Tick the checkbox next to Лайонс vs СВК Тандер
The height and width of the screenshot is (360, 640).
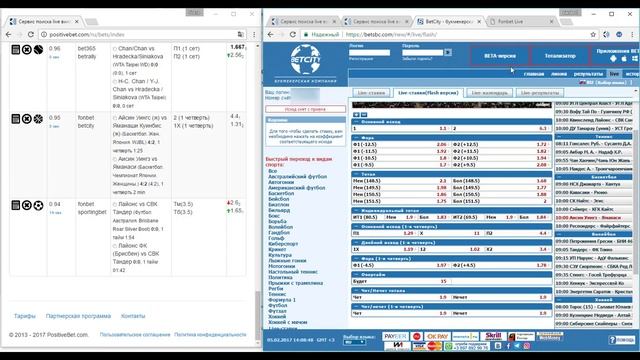115,204
